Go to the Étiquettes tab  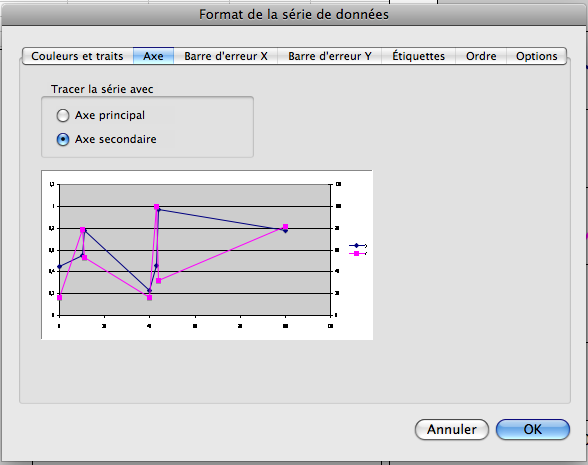(418, 56)
